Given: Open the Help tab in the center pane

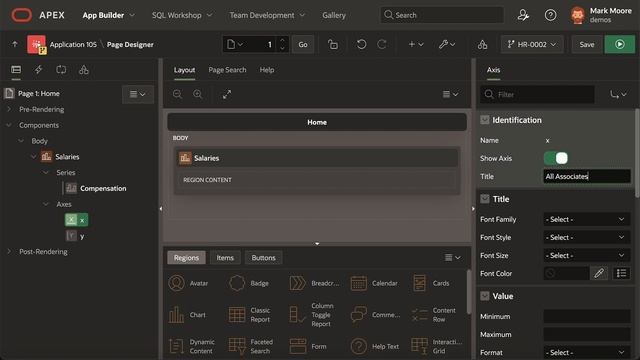Looking at the screenshot, I should [x=267, y=70].
